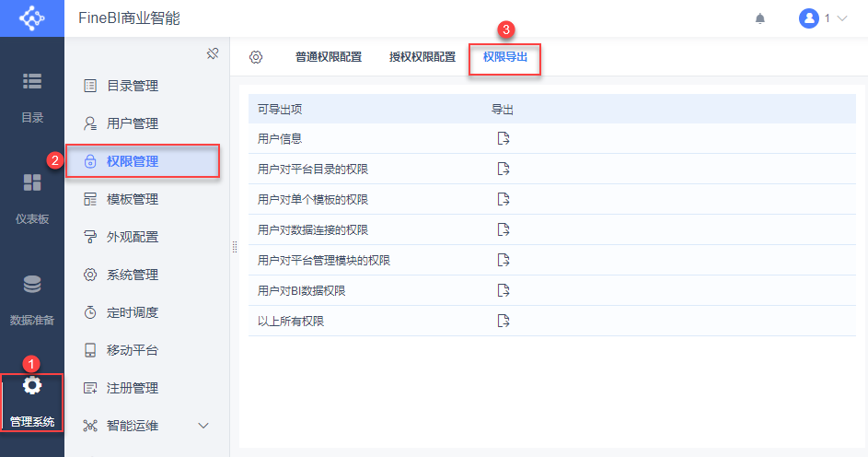The width and height of the screenshot is (868, 457).
Task: Click the 导出 column header
Action: coord(502,109)
